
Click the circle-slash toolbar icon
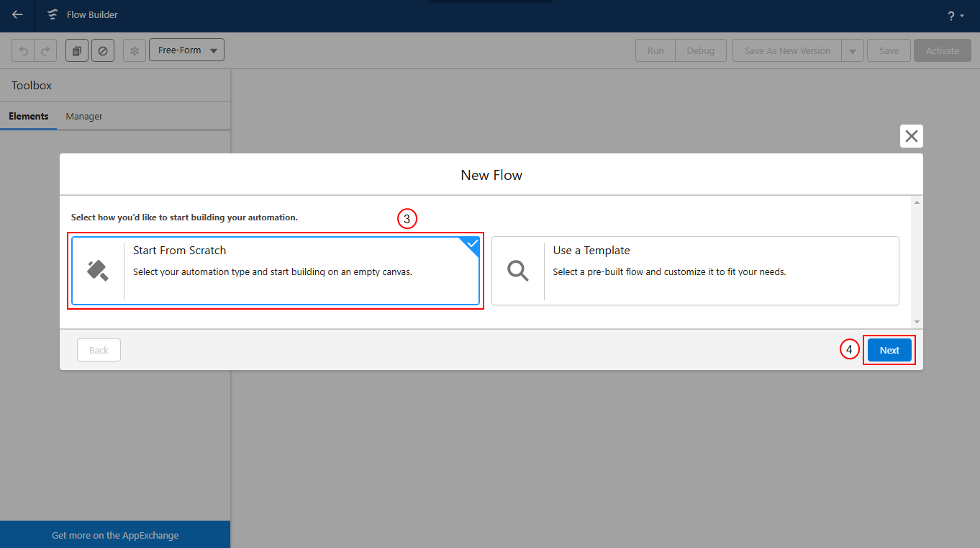pyautogui.click(x=103, y=50)
